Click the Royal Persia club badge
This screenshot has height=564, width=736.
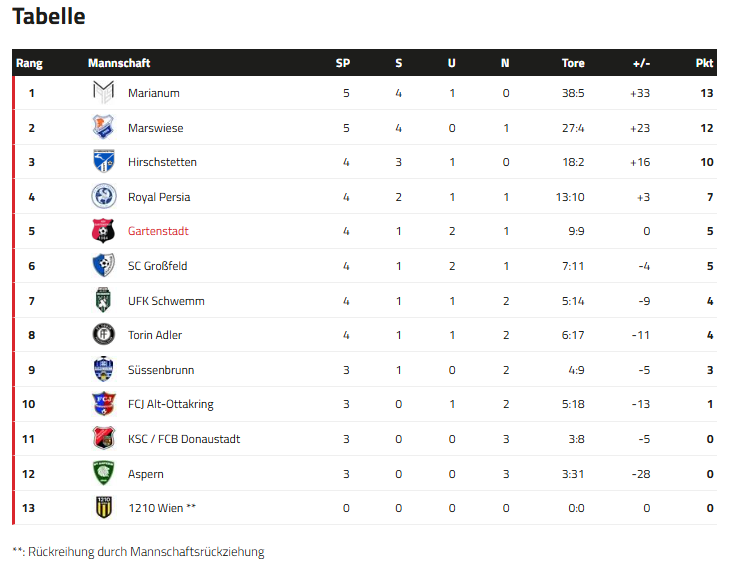(x=104, y=197)
